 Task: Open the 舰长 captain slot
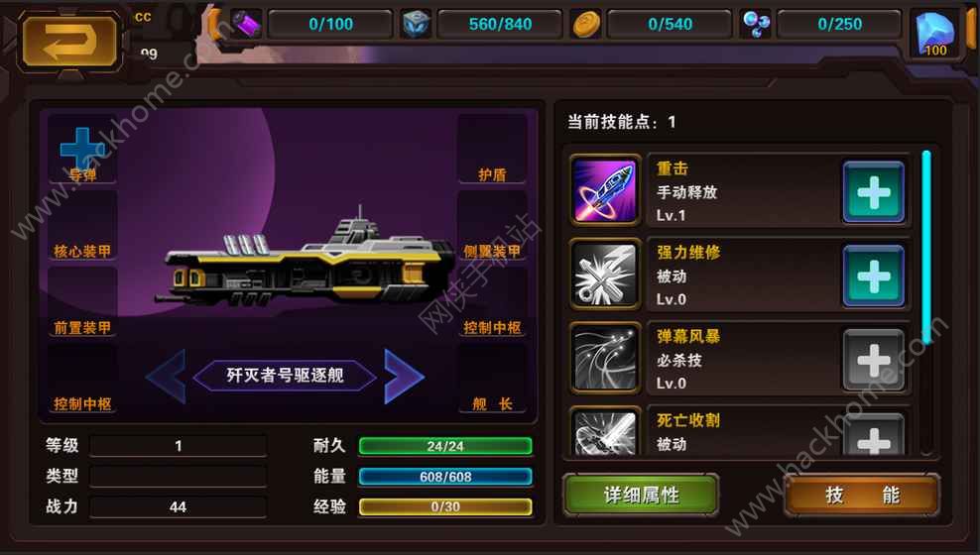tap(492, 379)
